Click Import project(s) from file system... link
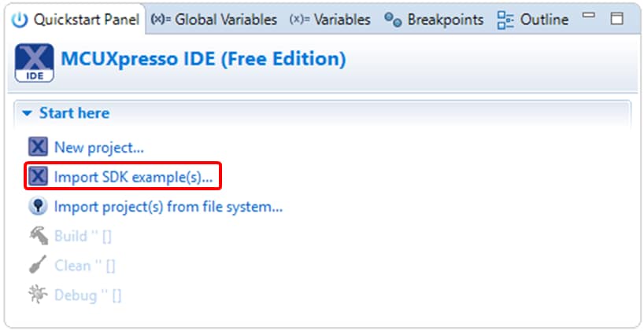Viewport: 644px width, 331px height. point(168,207)
